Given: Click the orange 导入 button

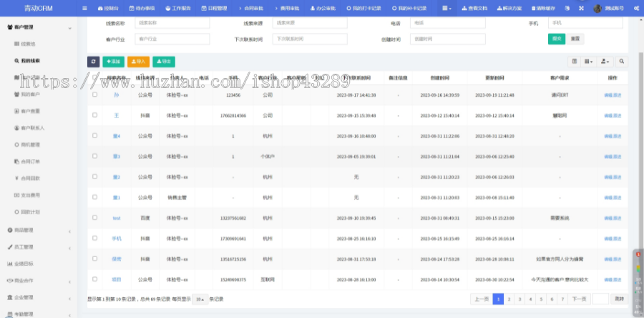Looking at the screenshot, I should (x=138, y=62).
